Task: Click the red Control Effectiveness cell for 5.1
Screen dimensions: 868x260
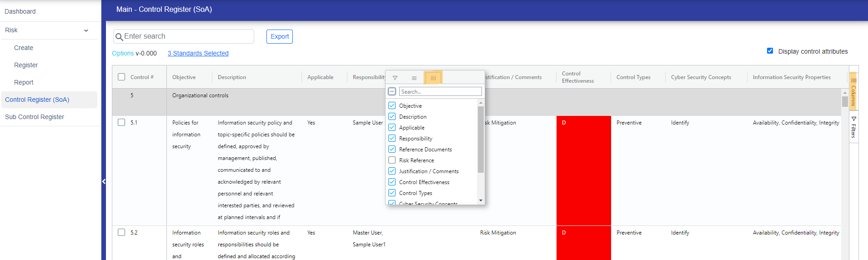Action: (583, 170)
